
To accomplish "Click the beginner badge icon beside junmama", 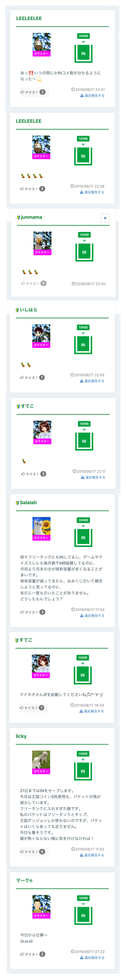I will (18, 217).
